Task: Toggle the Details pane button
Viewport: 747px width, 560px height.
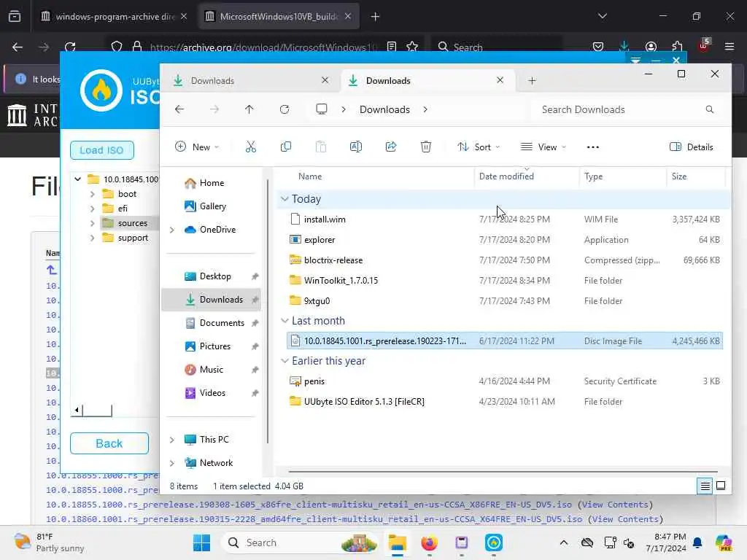Action: coord(692,147)
